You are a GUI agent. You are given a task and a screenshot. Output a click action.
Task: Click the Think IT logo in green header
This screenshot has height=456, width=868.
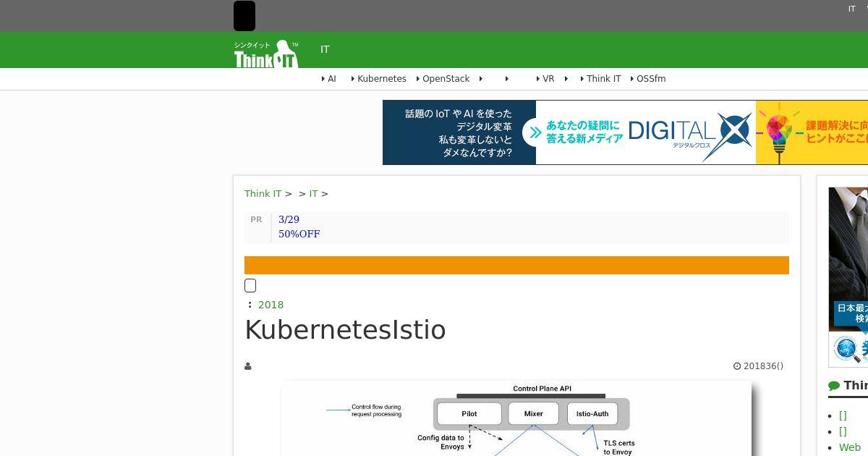point(265,54)
